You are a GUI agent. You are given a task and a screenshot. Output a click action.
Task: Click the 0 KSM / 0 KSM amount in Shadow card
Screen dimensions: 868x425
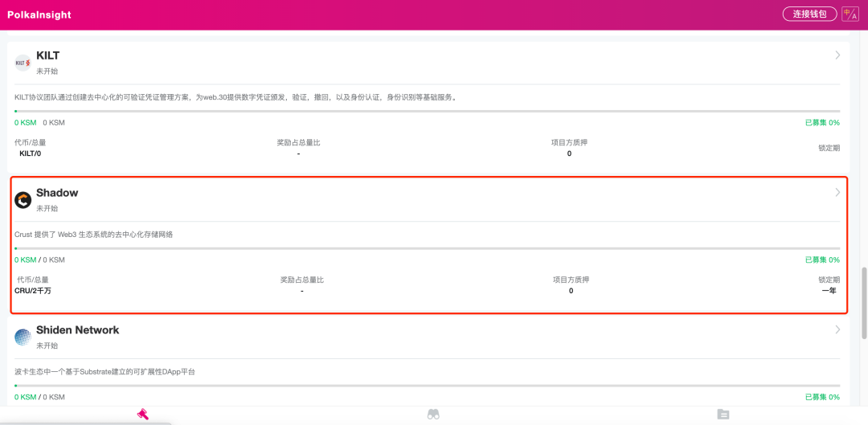click(x=39, y=259)
